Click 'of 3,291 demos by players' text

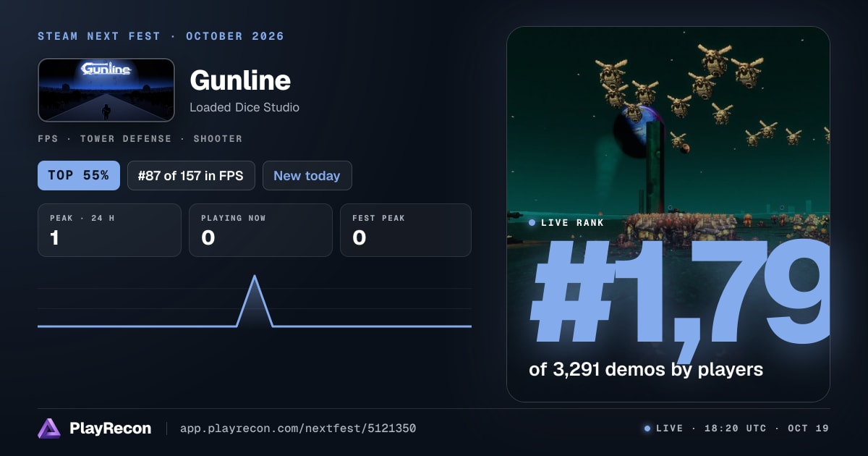tap(646, 369)
